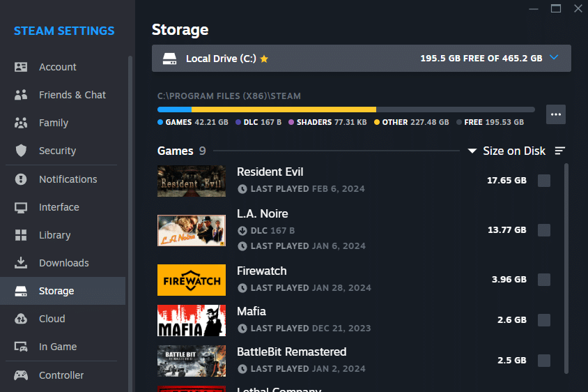The image size is (588, 392).
Task: Select the Storage sidebar entry
Action: (63, 291)
